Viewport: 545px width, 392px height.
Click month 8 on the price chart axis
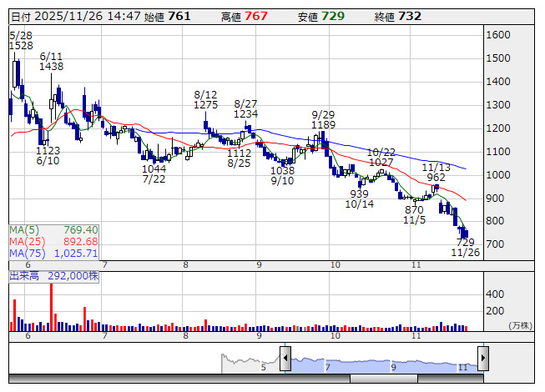[185, 265]
